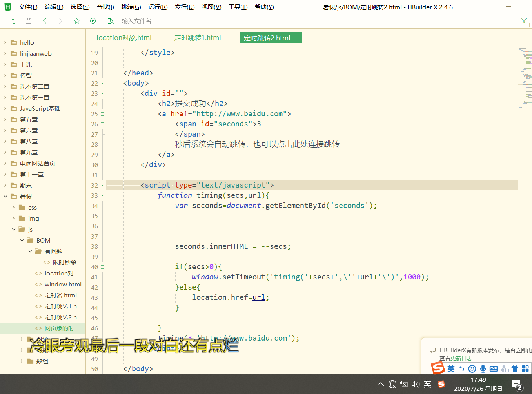Expand the JavaScript基础 project arrow
Image resolution: width=532 pixels, height=394 pixels.
(x=5, y=108)
